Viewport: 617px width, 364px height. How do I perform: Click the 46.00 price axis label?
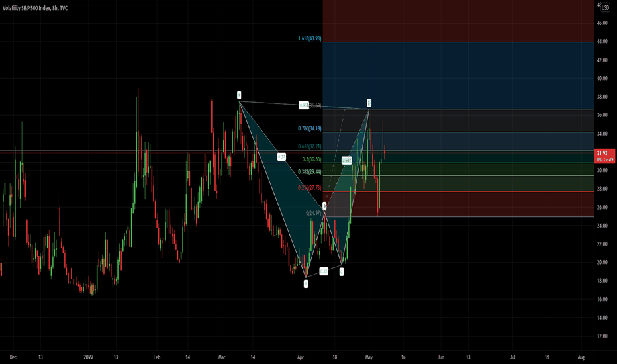pyautogui.click(x=602, y=23)
